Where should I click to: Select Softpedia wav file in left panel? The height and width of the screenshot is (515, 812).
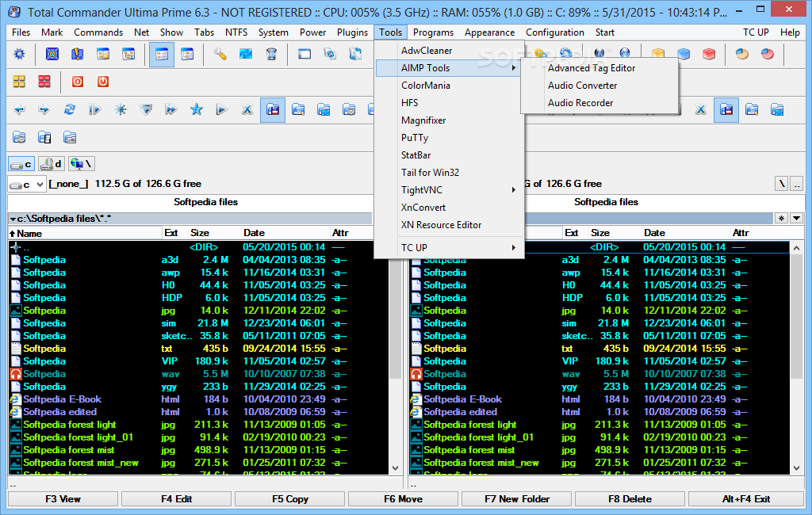pos(199,374)
